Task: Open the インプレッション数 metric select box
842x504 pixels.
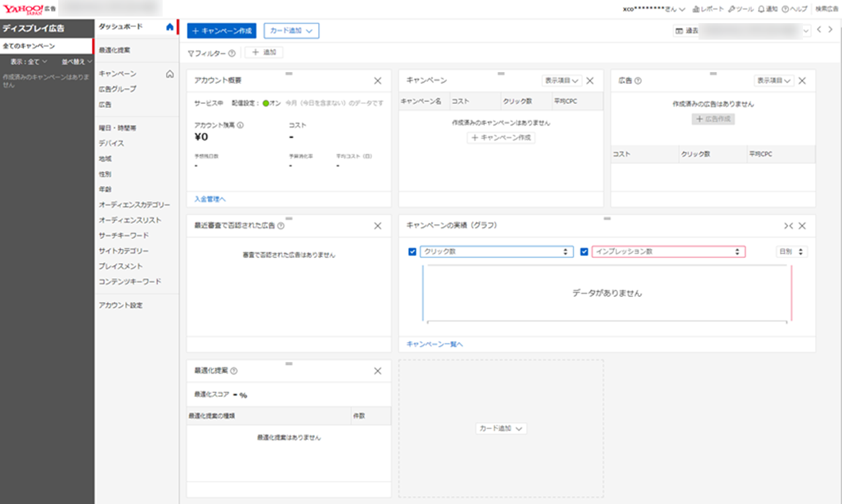Action: [669, 251]
